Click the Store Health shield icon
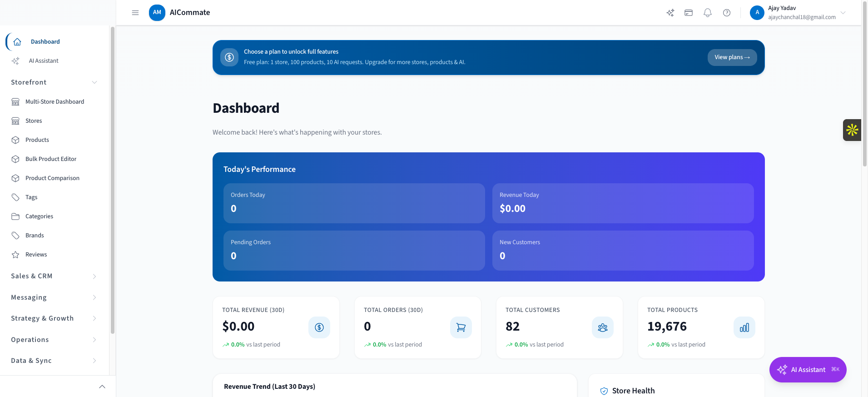The height and width of the screenshot is (397, 868). tap(604, 391)
